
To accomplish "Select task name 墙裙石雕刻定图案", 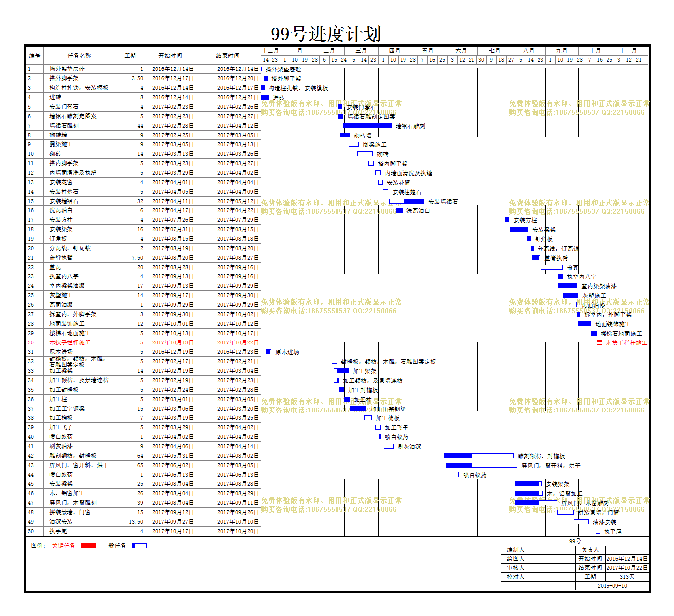I will click(73, 116).
